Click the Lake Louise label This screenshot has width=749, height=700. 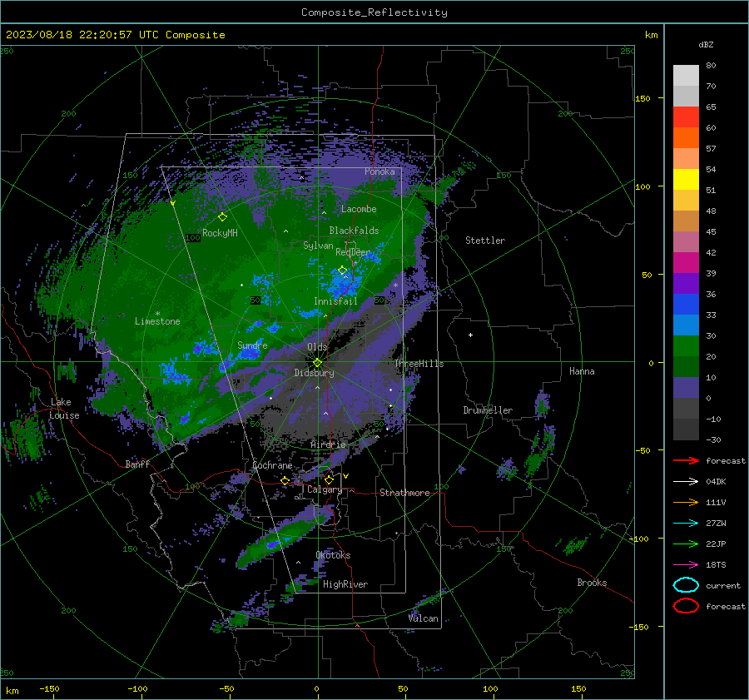64,409
